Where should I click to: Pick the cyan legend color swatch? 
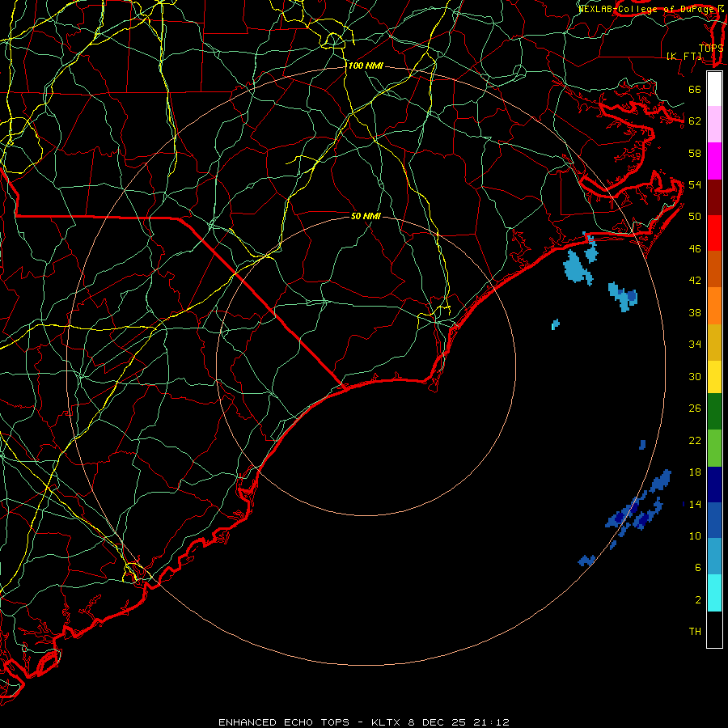714,593
